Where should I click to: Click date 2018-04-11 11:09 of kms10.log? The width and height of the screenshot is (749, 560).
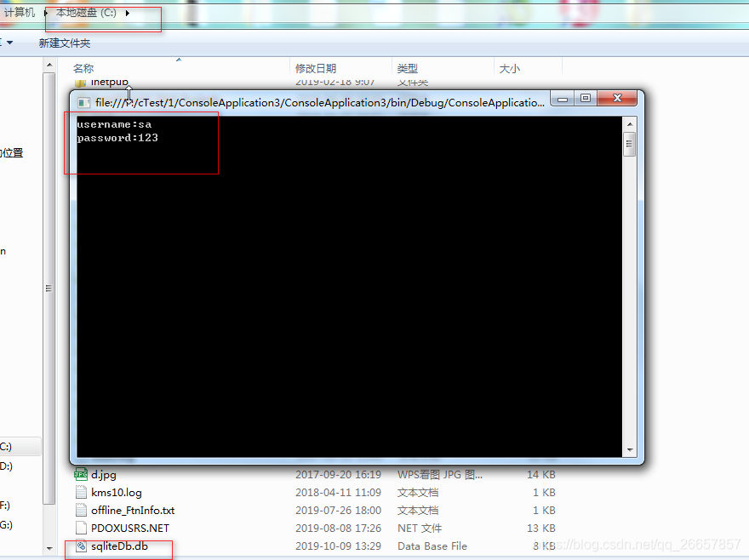pyautogui.click(x=338, y=493)
